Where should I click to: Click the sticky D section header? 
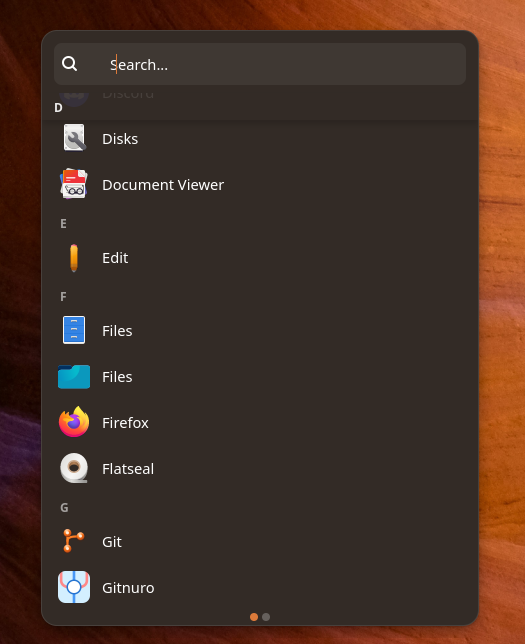[58, 108]
